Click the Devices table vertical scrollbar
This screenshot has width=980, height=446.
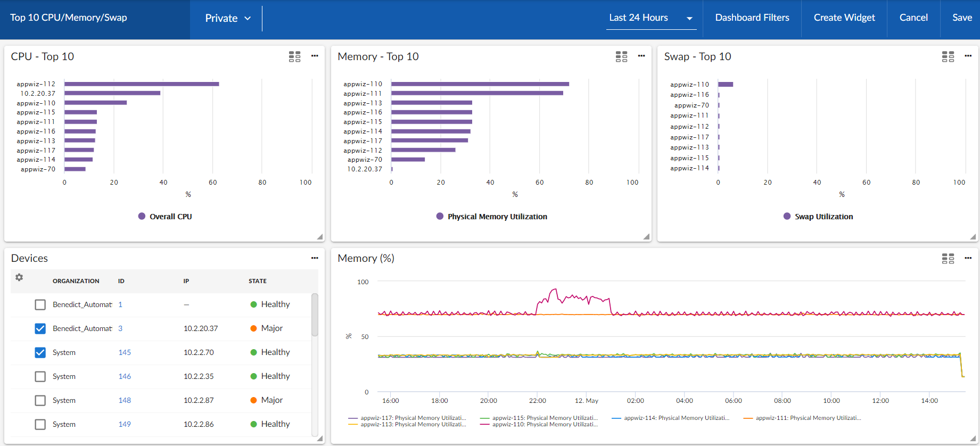[x=315, y=315]
